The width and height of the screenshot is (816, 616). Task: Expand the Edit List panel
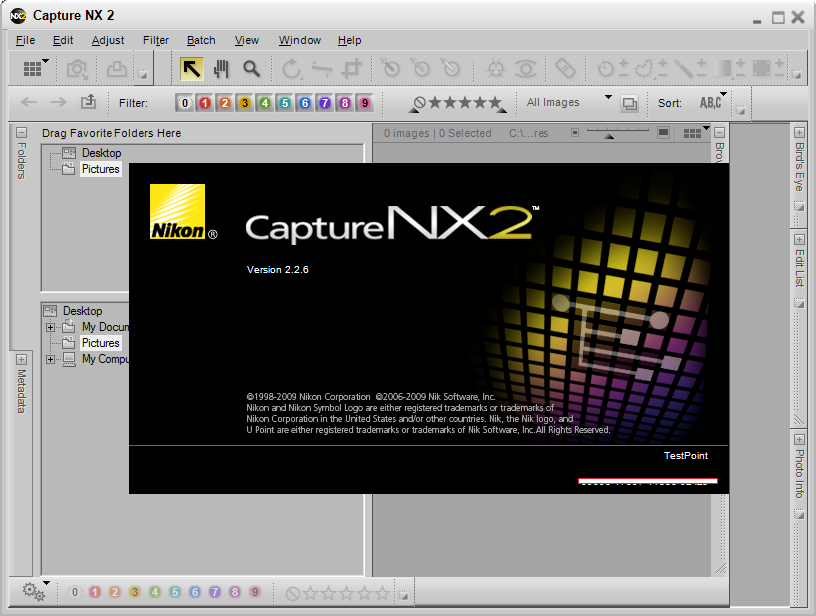coord(799,240)
